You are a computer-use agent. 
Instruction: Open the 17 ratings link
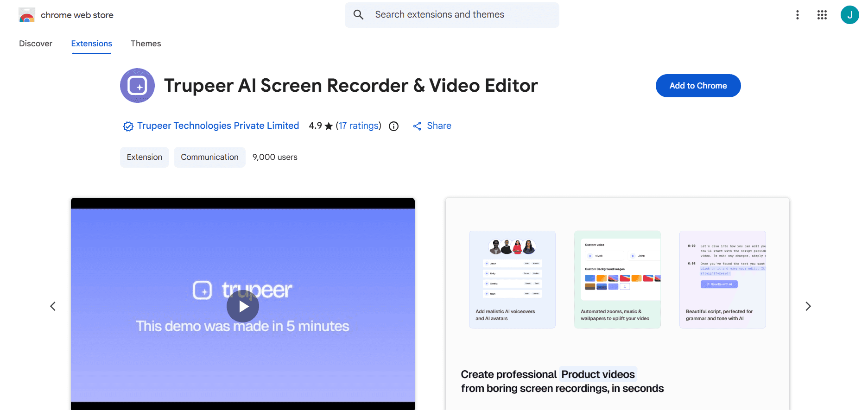coord(359,126)
